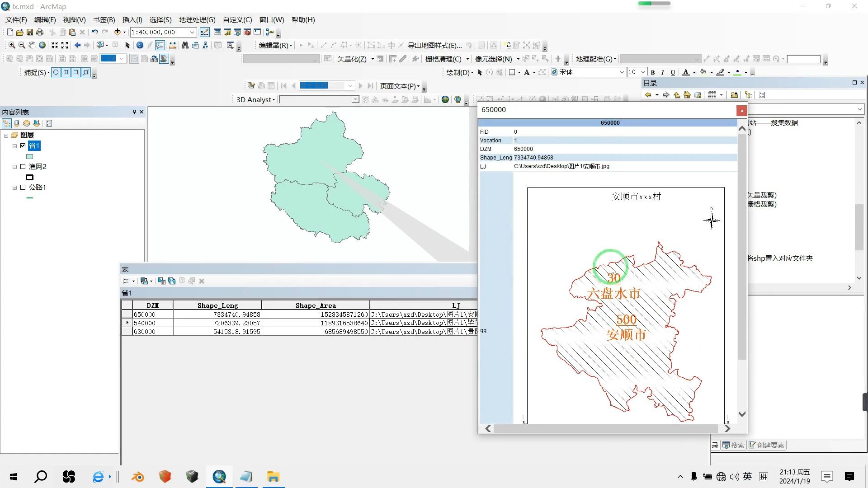
Task: Open the 宋体 font name dropdown
Action: [622, 72]
